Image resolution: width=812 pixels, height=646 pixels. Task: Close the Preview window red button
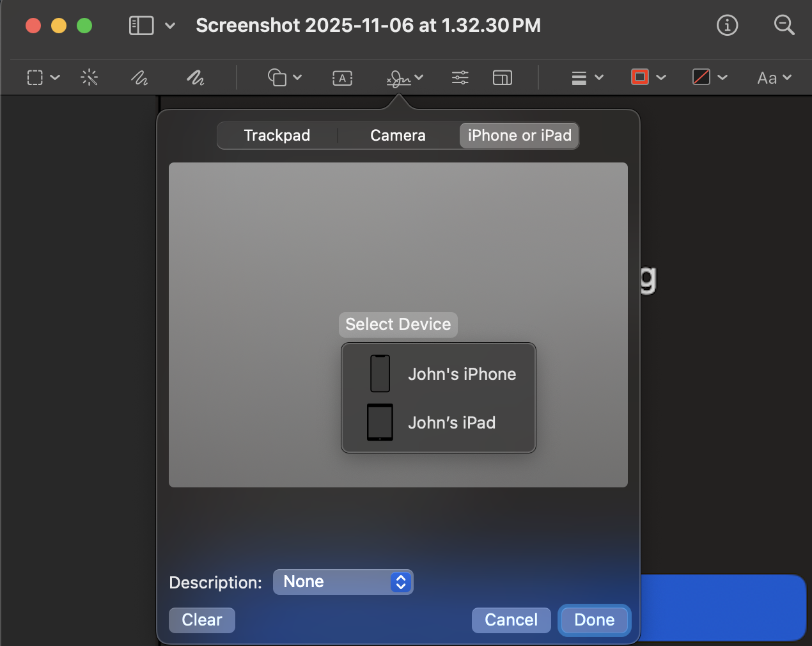(x=33, y=26)
